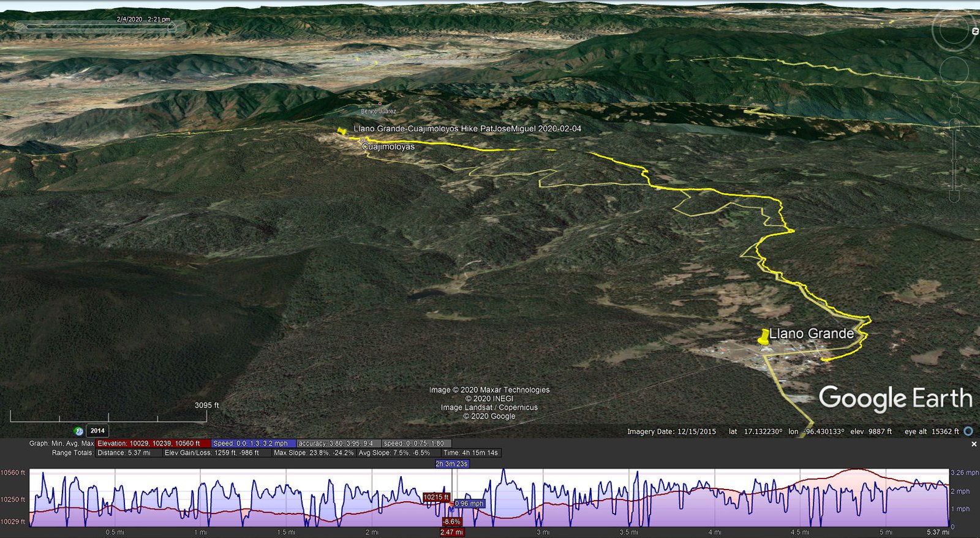Viewport: 980px width, 538px height.
Task: Click the streaming status indicator circle
Action: click(x=968, y=431)
